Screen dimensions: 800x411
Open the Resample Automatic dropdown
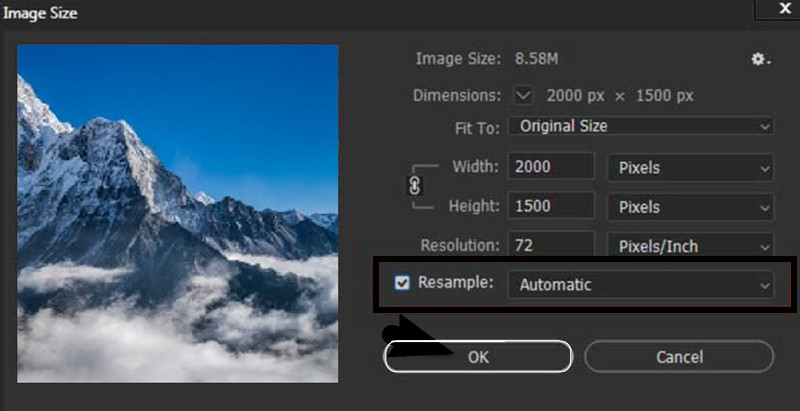coord(641,285)
